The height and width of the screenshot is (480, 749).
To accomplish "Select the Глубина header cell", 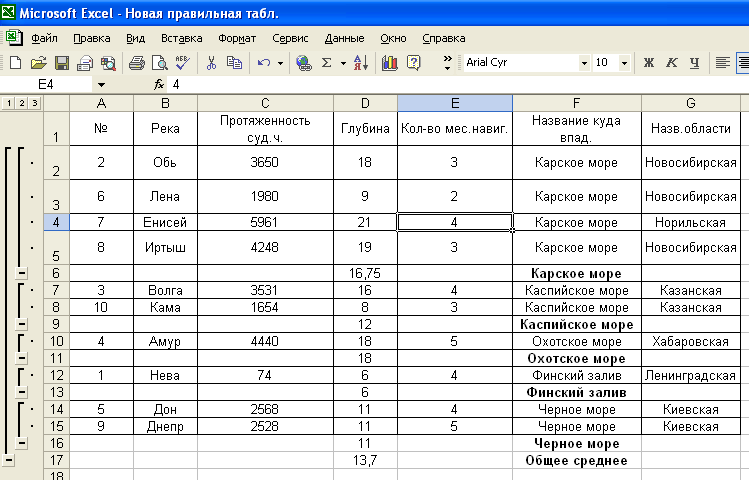I will 365,128.
